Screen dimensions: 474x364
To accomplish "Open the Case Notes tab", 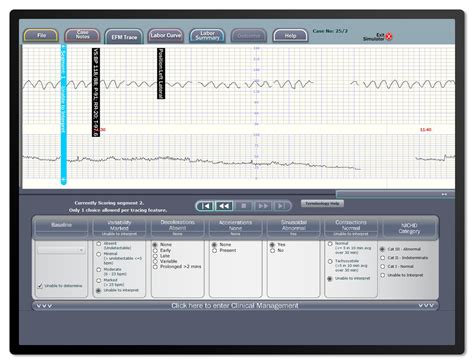I will tap(82, 35).
